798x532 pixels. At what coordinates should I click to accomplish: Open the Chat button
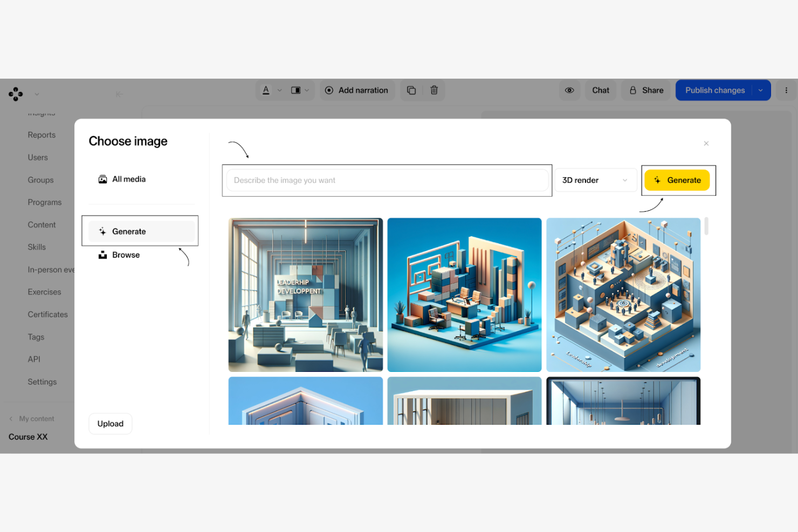(601, 91)
